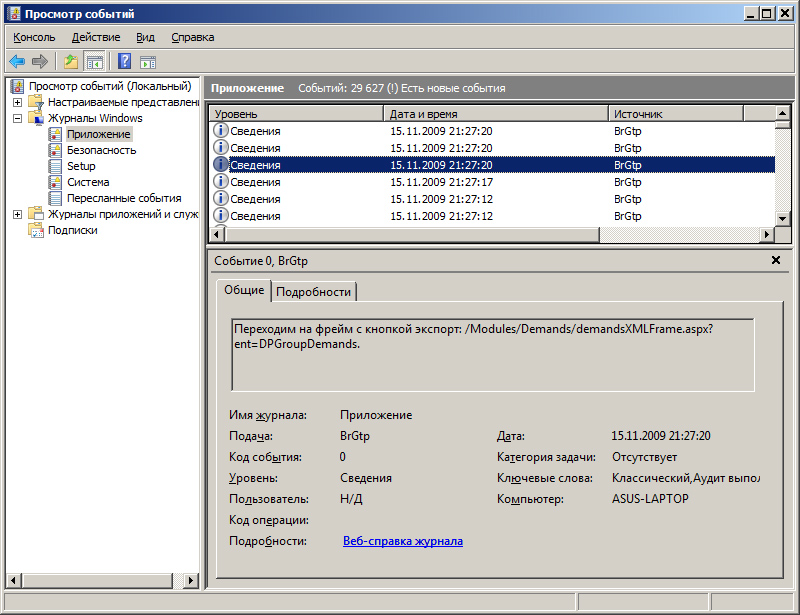Click the Система log icon in tree

[57, 182]
